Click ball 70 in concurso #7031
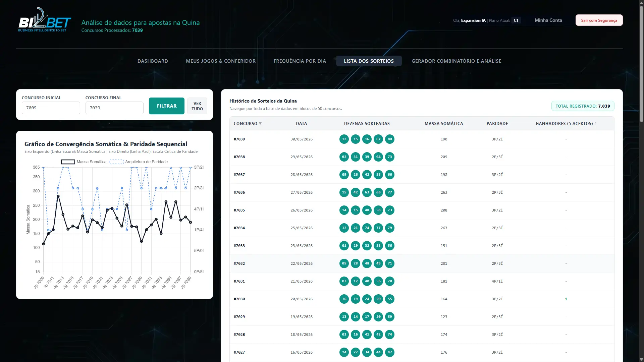644x362 pixels. 390,281
